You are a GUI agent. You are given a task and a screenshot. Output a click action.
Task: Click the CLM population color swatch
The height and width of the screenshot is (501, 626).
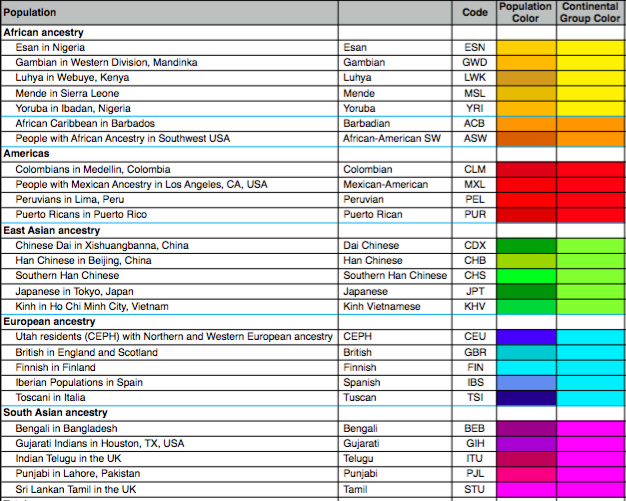point(526,169)
